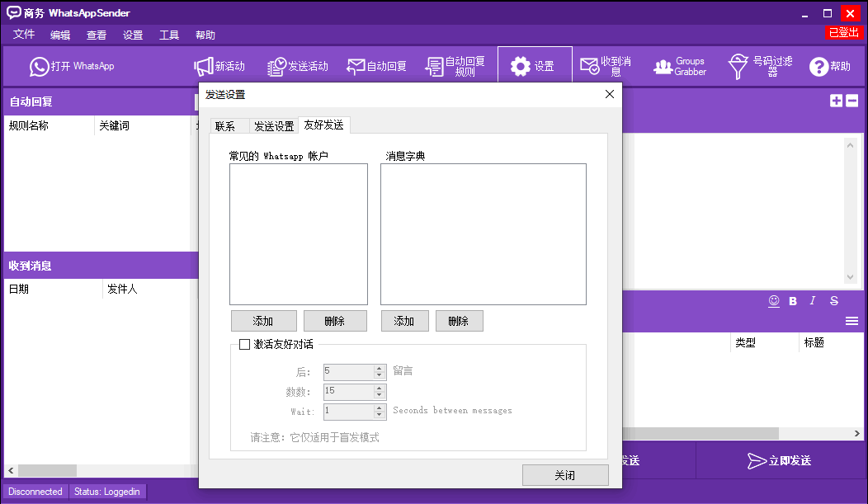Open the 帮助 menu in menu bar
The image size is (868, 504).
[205, 35]
